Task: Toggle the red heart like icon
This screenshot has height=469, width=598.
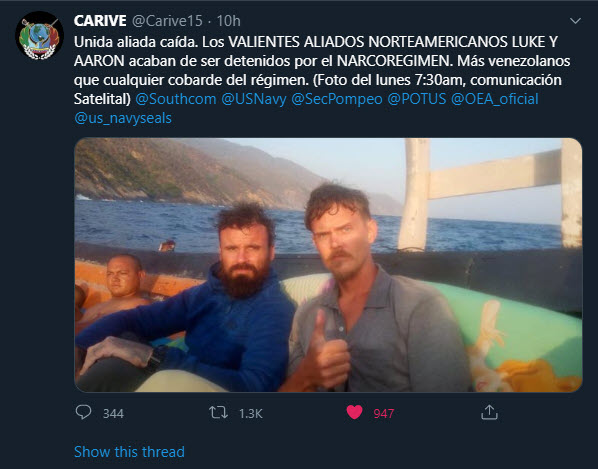Action: [354, 413]
